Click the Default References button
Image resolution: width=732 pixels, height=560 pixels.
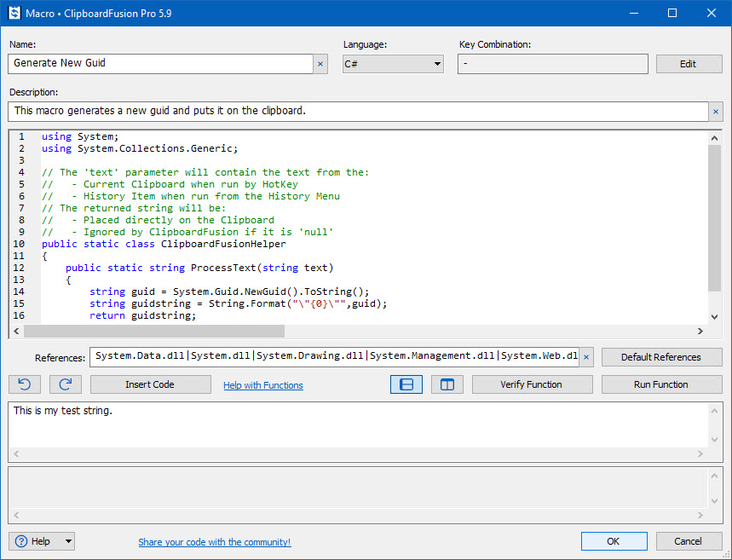tap(661, 357)
